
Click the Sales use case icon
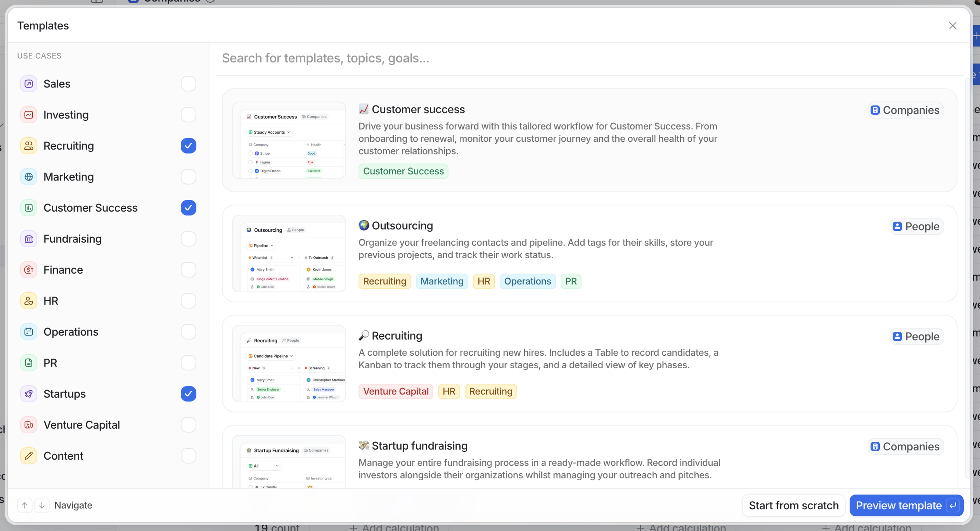[x=29, y=84]
